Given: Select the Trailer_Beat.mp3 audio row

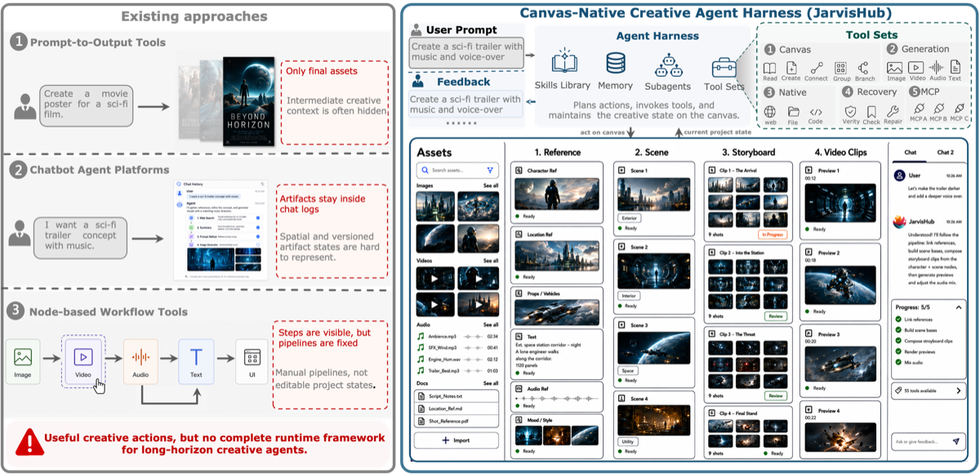Looking at the screenshot, I should [457, 370].
